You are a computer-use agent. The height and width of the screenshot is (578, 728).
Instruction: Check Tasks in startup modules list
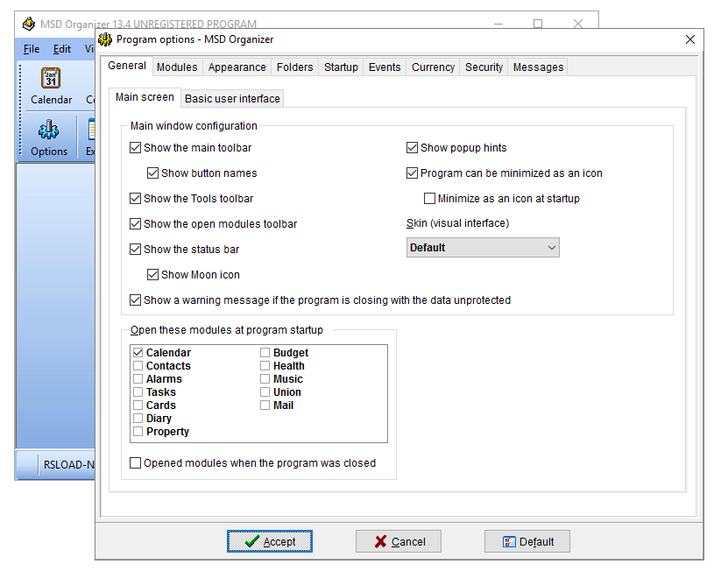[138, 391]
